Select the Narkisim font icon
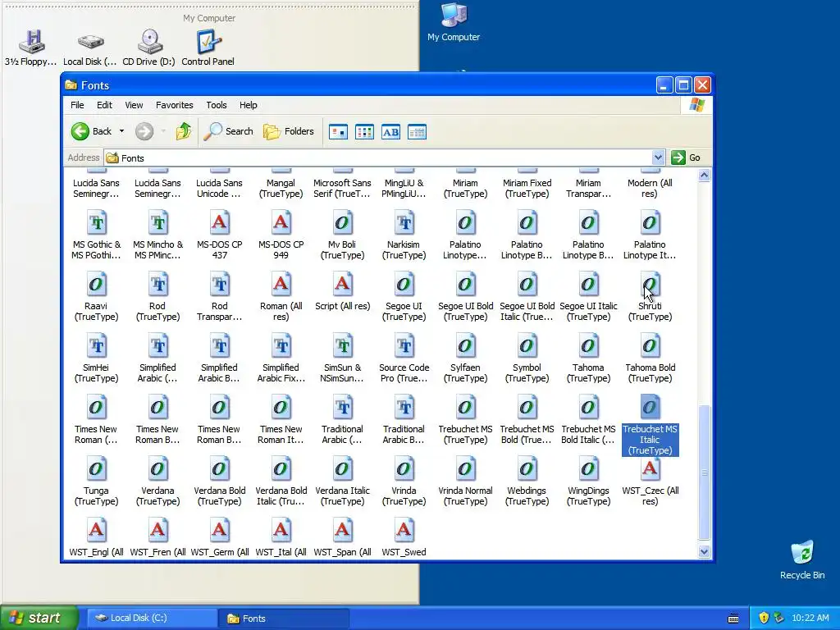 point(404,223)
